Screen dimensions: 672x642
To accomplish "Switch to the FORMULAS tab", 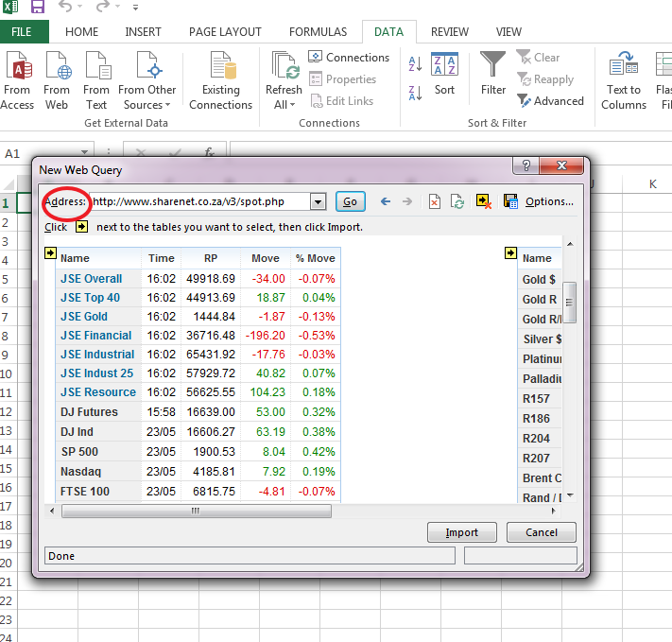I will click(318, 32).
